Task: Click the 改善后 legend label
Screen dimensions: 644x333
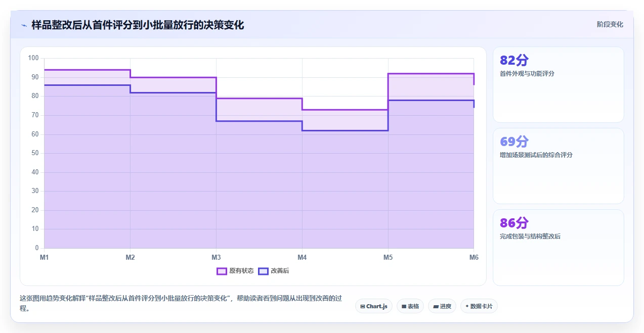Action: point(280,271)
